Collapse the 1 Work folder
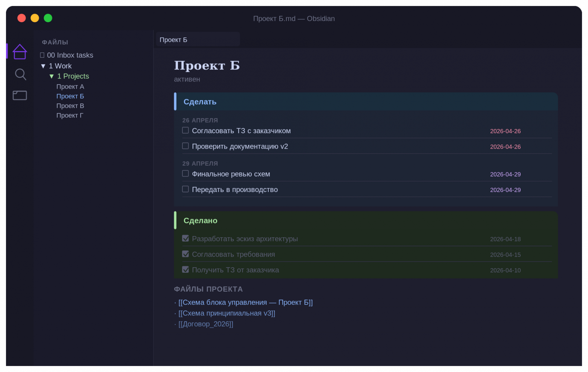 (43, 66)
